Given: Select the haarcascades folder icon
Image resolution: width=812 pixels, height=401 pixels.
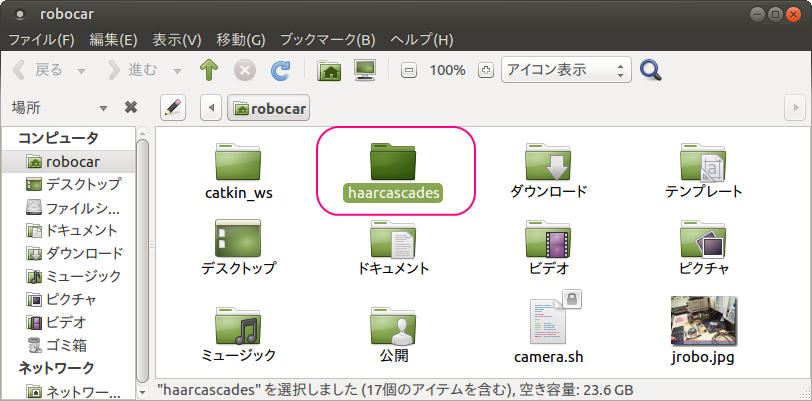Looking at the screenshot, I should point(393,163).
